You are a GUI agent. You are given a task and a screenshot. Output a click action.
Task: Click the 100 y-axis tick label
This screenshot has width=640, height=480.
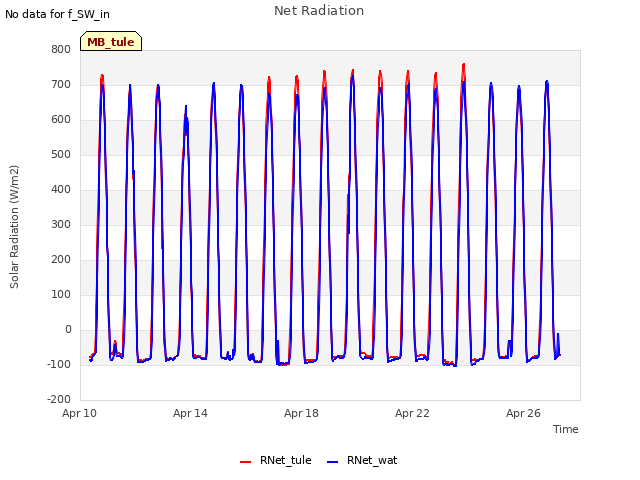click(61, 294)
